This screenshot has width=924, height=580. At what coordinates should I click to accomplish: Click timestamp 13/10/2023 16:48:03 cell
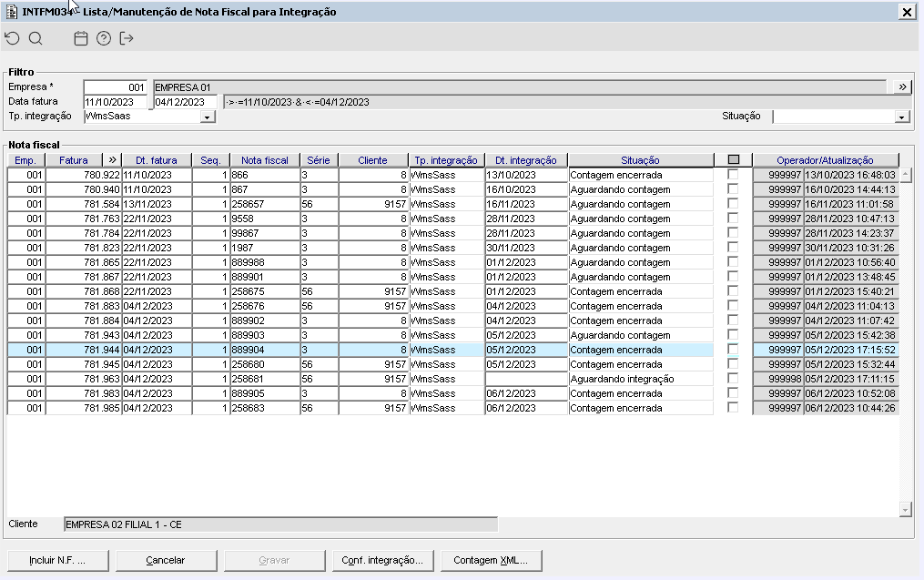851,175
